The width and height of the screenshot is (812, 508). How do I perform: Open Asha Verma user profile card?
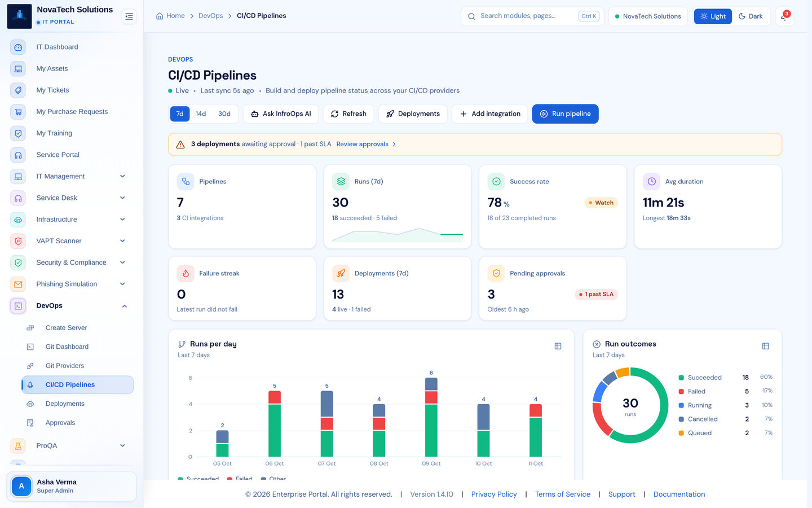pyautogui.click(x=72, y=487)
